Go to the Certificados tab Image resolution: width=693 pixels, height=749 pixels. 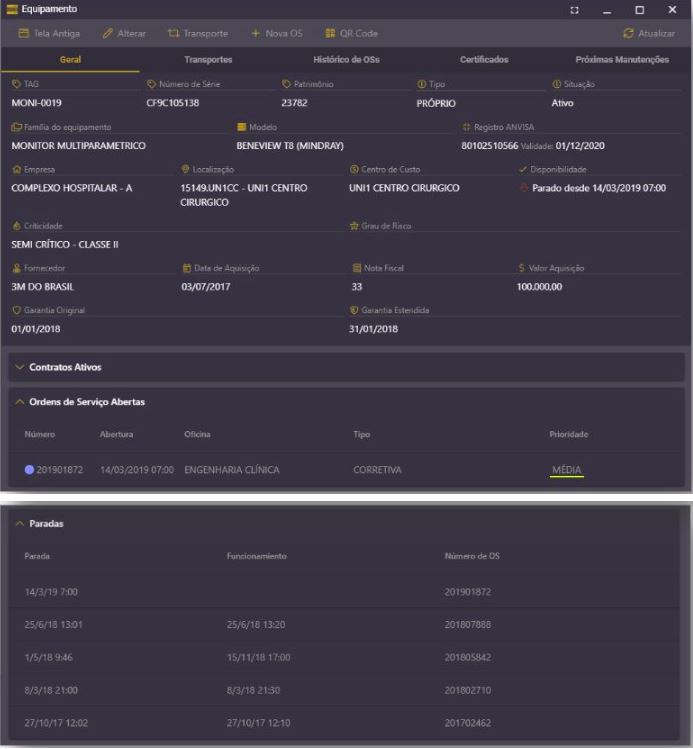click(484, 60)
